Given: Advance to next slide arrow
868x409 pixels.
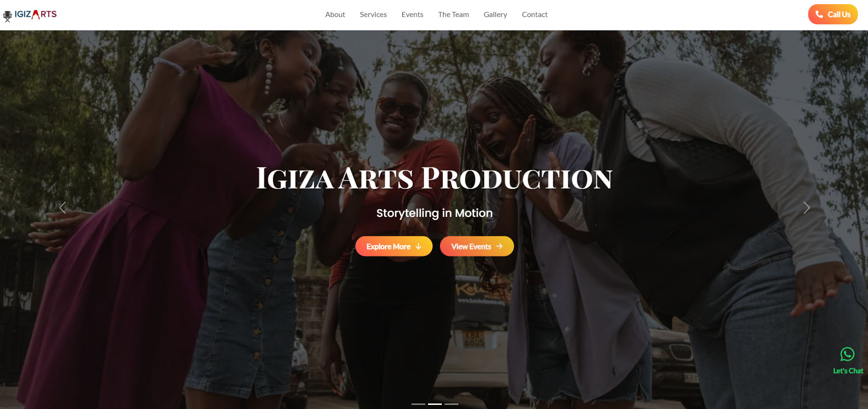Looking at the screenshot, I should pyautogui.click(x=806, y=208).
